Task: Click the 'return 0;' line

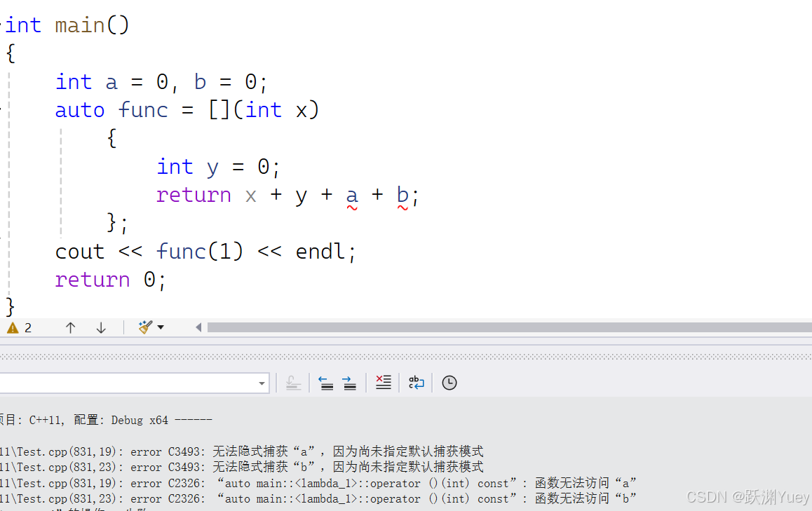Action: pos(110,280)
